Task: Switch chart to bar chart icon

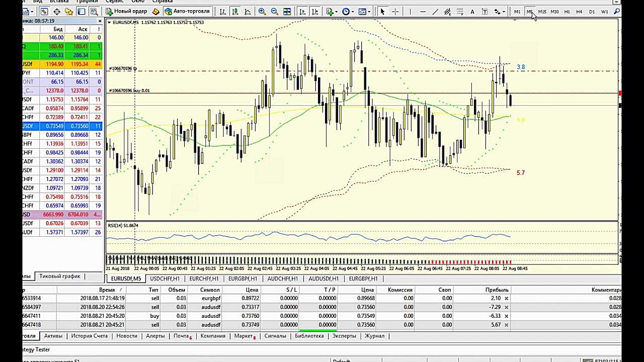Action: tap(222, 12)
